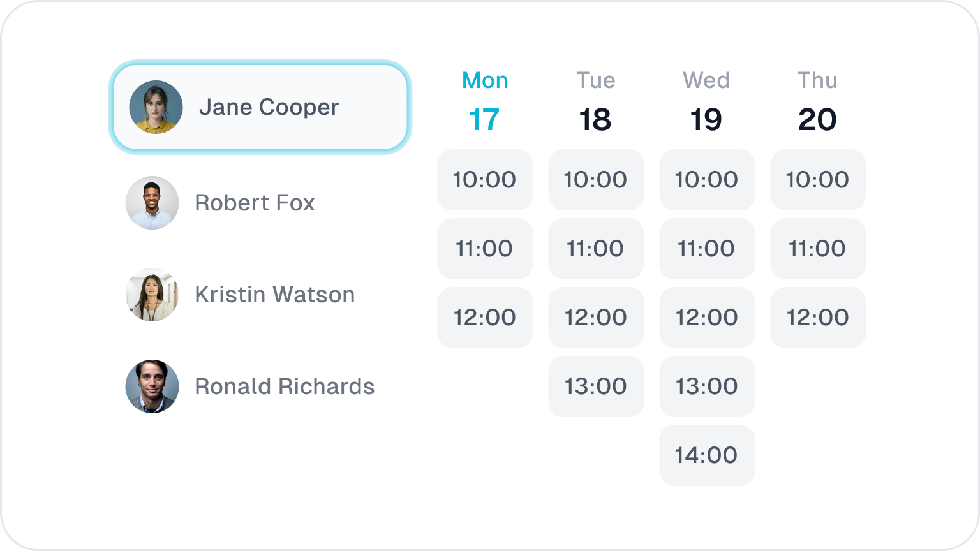Click Jane Cooper's avatar photo
This screenshot has height=551, width=980.
tap(156, 107)
